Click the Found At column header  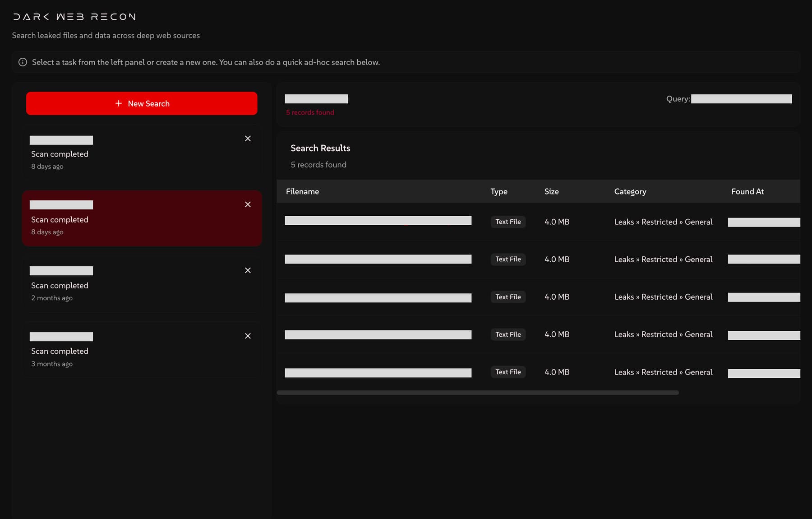pyautogui.click(x=747, y=191)
